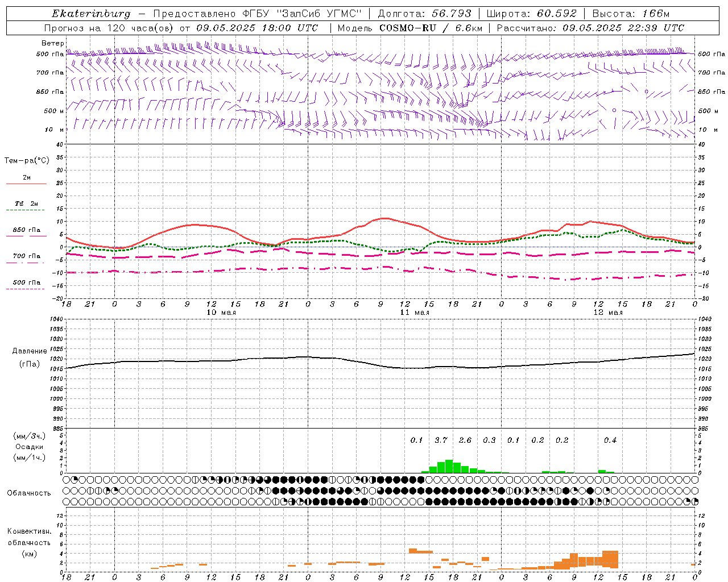The width and height of the screenshot is (728, 582).
Task: Click the 'Осадки' precipitation label
Action: 29,447
